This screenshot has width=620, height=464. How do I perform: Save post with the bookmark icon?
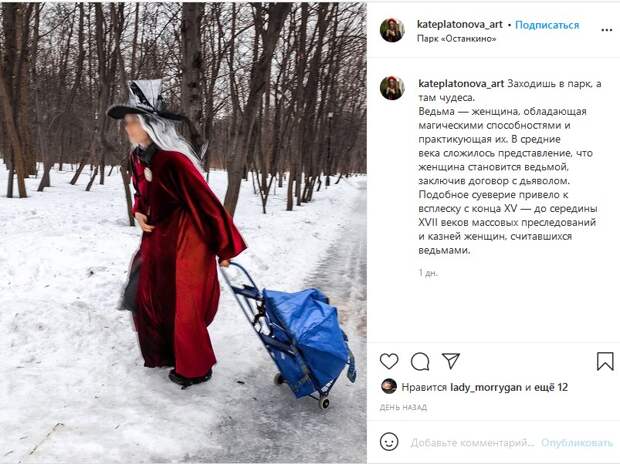(x=605, y=361)
